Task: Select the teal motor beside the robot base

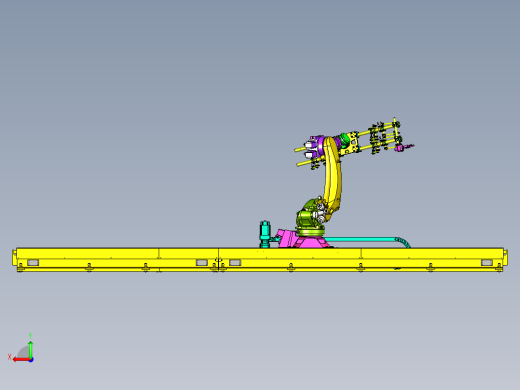Action: (265, 234)
